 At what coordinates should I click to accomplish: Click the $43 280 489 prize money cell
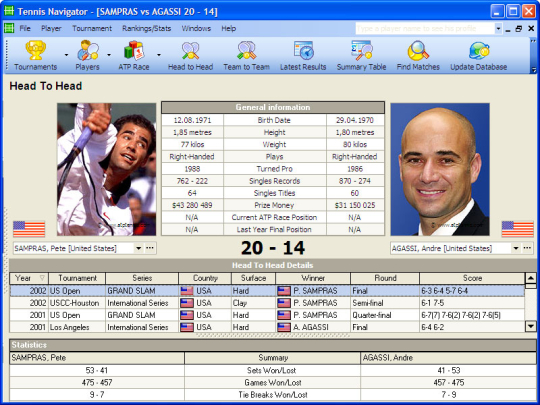pyautogui.click(x=192, y=205)
